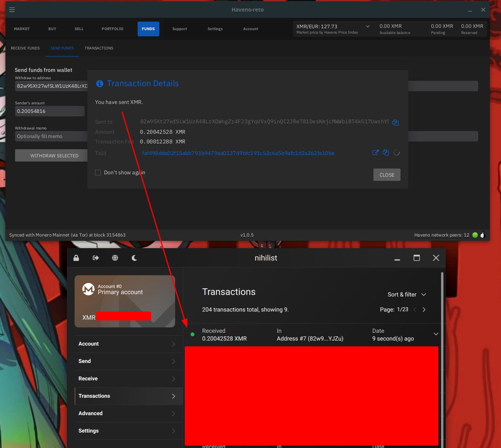Open Settings in Monero wallet sidebar
The width and height of the screenshot is (501, 448).
[x=128, y=431]
